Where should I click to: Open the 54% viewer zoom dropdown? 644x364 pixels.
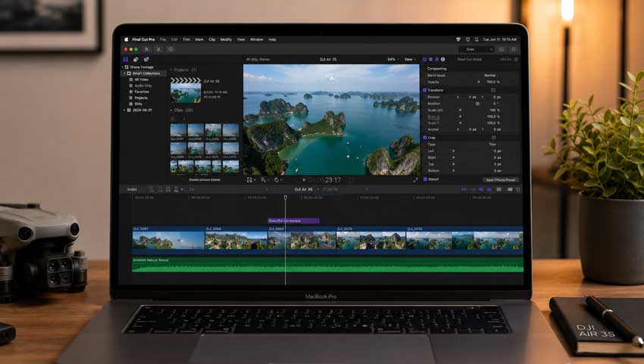[x=393, y=60]
